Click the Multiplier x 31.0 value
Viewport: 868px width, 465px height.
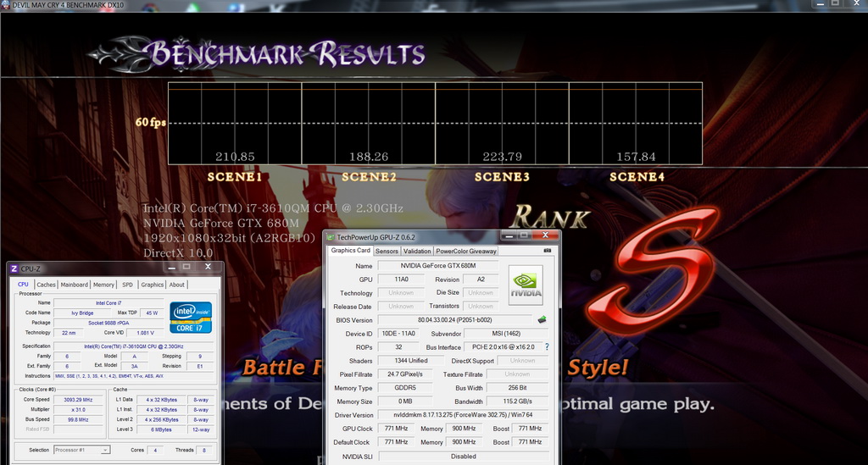click(78, 410)
